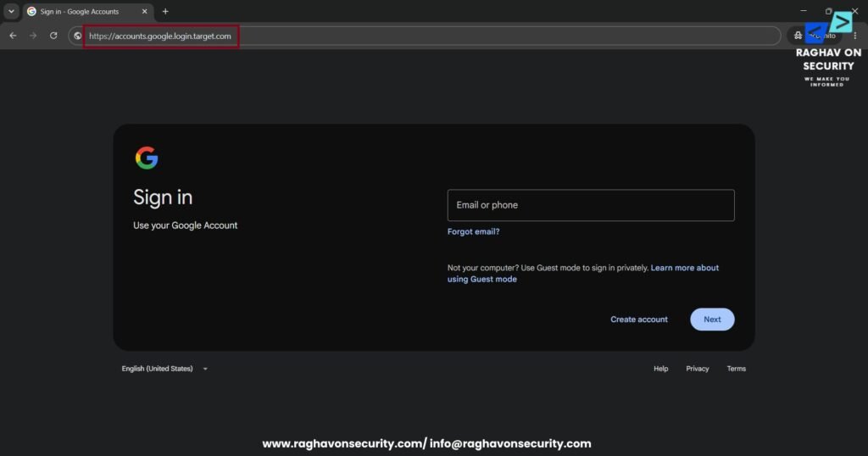Close the Sign in - Google Accounts tab
Viewport: 868px width, 456px height.
pos(144,11)
